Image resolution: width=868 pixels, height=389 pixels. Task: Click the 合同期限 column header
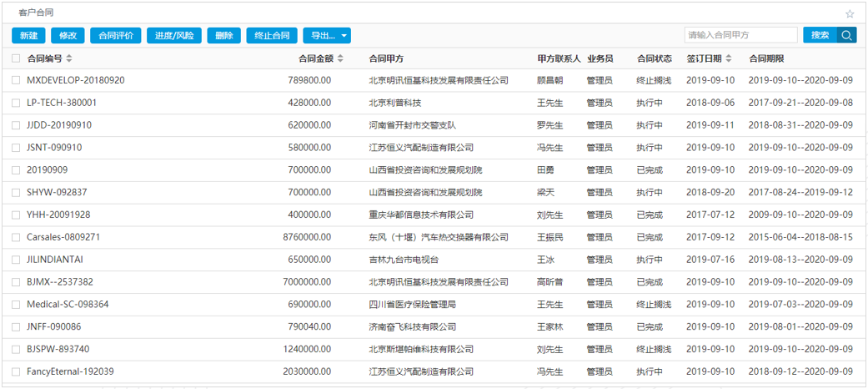coord(766,58)
